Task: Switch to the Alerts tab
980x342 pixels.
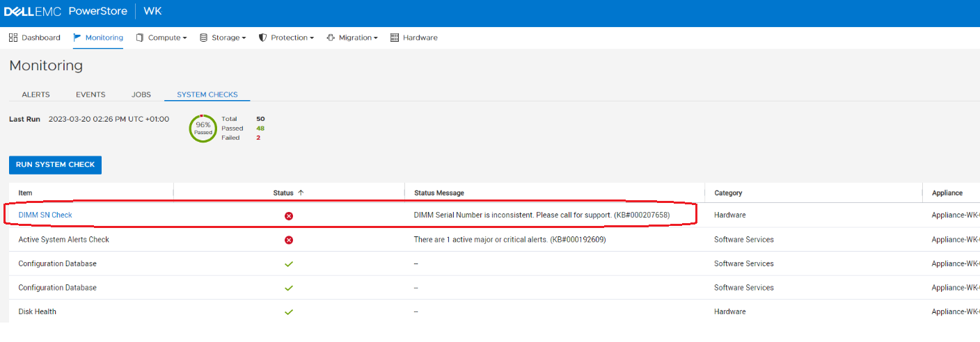Action: coord(35,95)
